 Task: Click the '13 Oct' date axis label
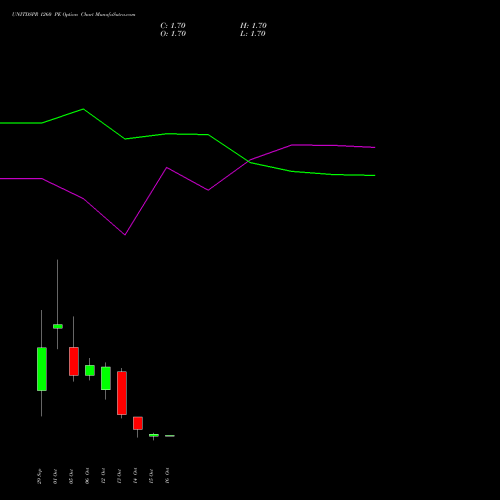(x=119, y=476)
